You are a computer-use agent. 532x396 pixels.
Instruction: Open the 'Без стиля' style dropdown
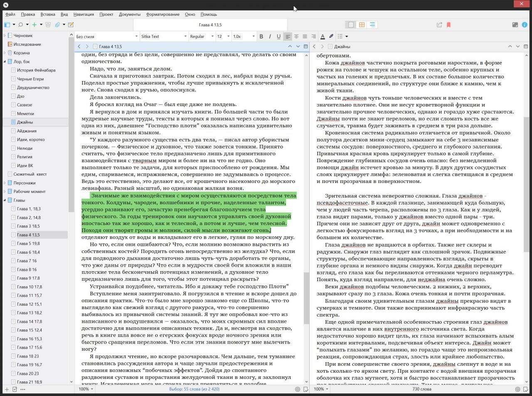pos(106,36)
